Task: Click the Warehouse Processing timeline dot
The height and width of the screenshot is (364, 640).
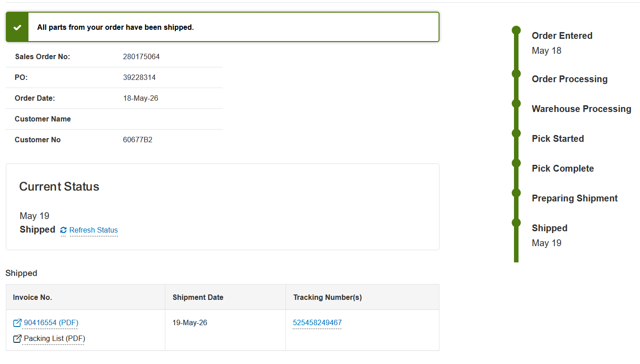Action: (x=516, y=103)
